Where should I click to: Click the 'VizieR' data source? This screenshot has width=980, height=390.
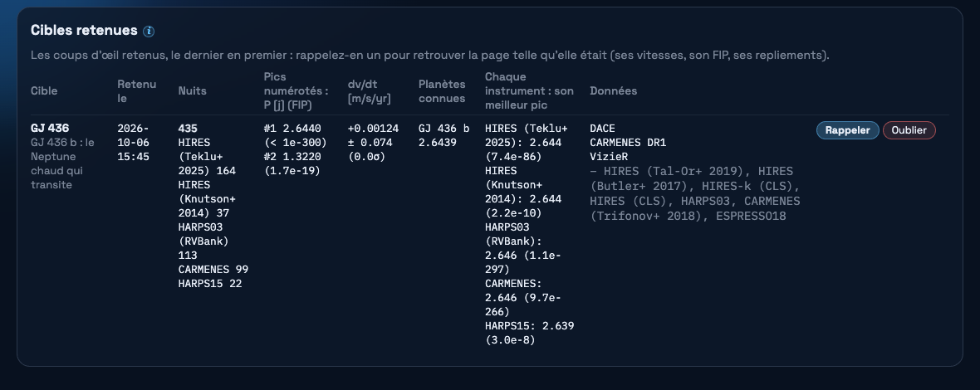(x=609, y=157)
